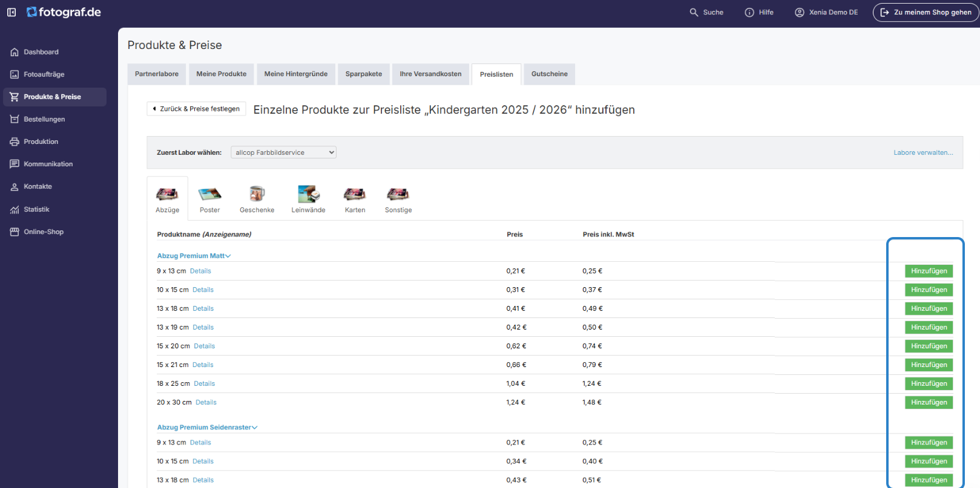This screenshot has width=980, height=488.
Task: Open Xenia Demo DE account menu
Action: pyautogui.click(x=826, y=12)
